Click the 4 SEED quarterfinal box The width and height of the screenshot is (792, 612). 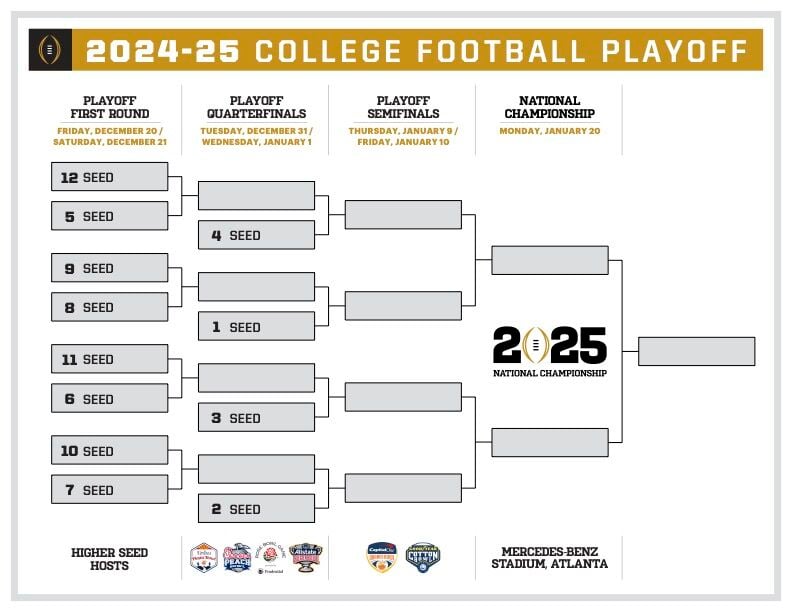(257, 235)
